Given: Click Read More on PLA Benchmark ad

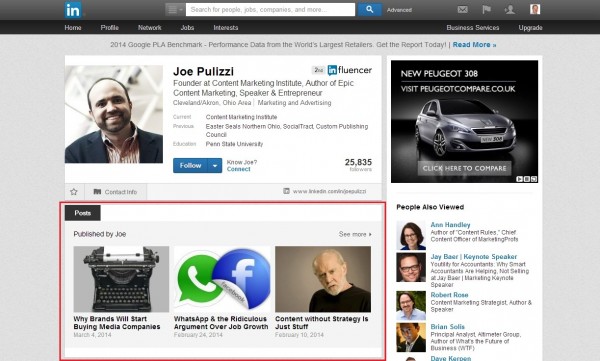Looking at the screenshot, I should (x=474, y=45).
